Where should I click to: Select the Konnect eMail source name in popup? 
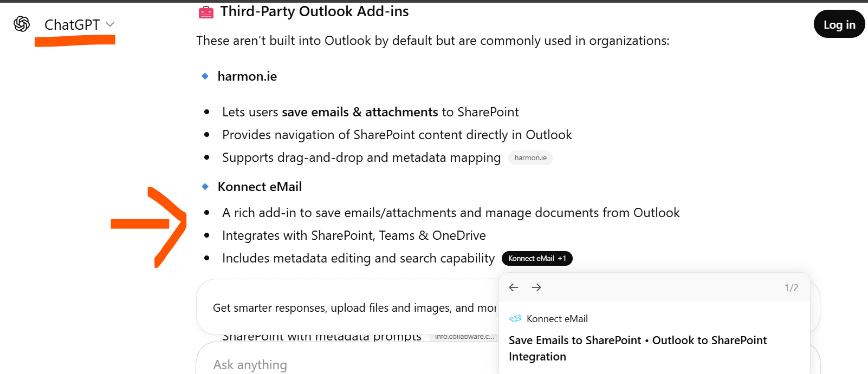pyautogui.click(x=557, y=319)
